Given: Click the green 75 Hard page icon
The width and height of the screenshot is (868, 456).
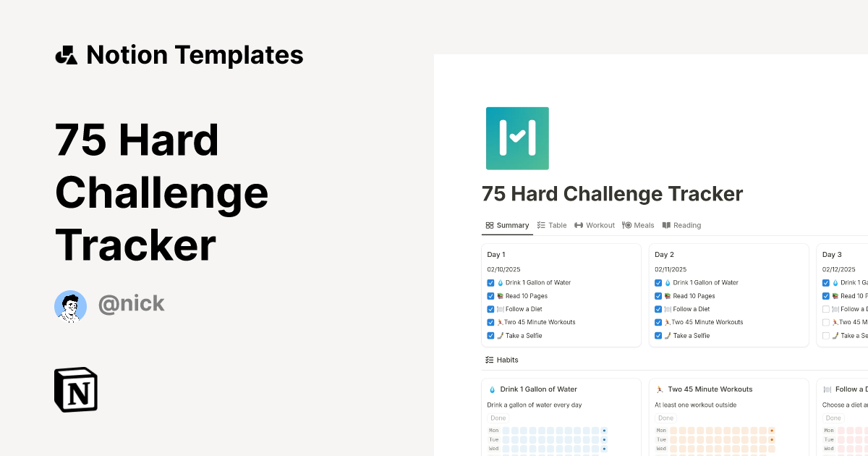Looking at the screenshot, I should [517, 138].
